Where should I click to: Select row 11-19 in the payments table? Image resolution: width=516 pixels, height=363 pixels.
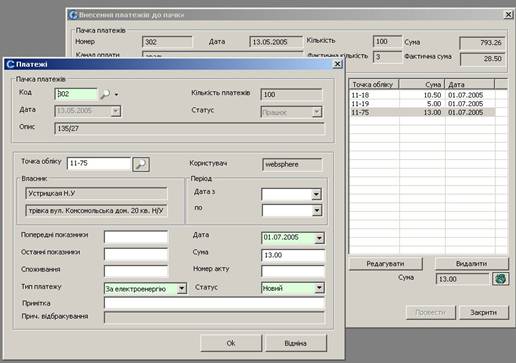tap(422, 104)
